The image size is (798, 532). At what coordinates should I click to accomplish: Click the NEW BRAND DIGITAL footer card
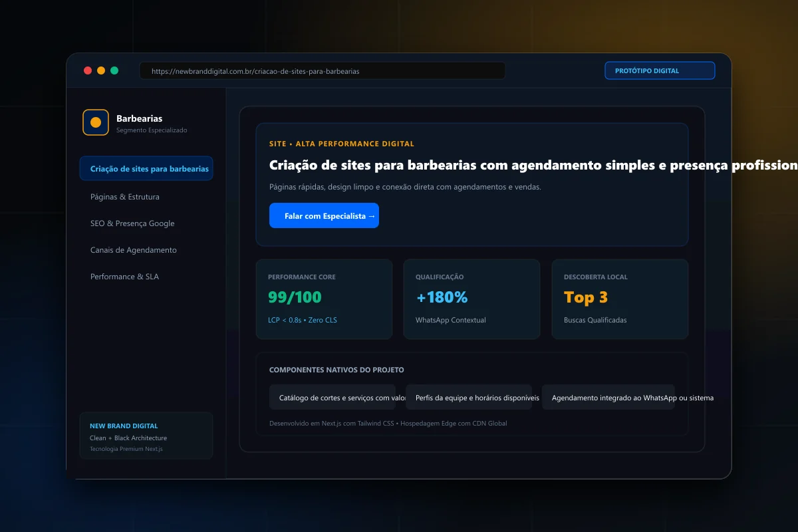click(x=146, y=436)
